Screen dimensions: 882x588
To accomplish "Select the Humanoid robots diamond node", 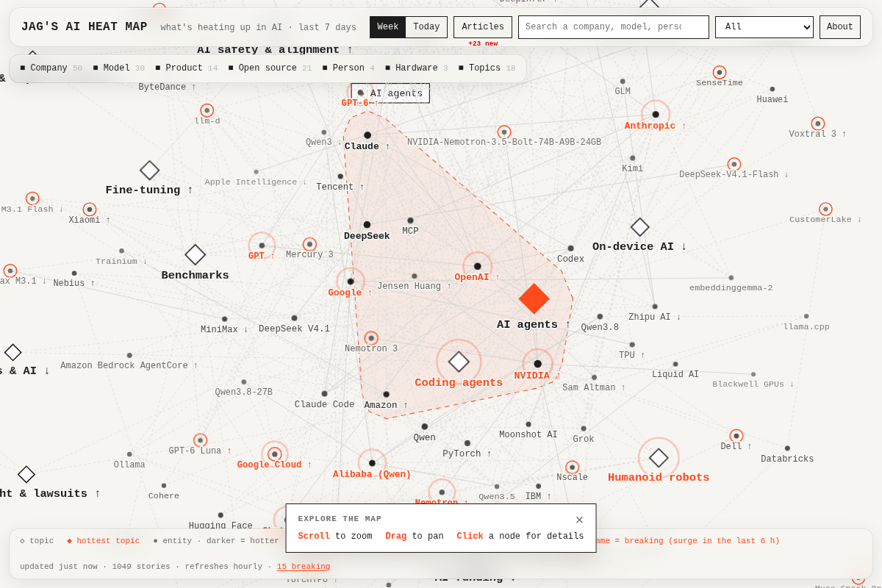I will (659, 458).
